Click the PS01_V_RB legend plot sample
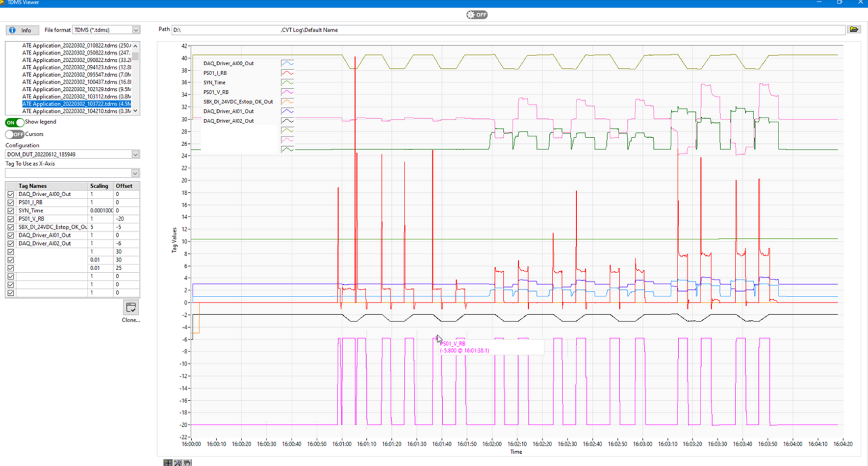868x466 pixels. pos(287,92)
